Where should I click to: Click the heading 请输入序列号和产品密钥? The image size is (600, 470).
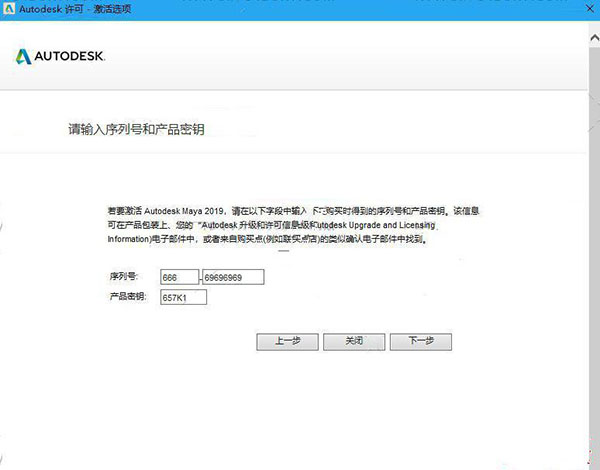tap(136, 129)
